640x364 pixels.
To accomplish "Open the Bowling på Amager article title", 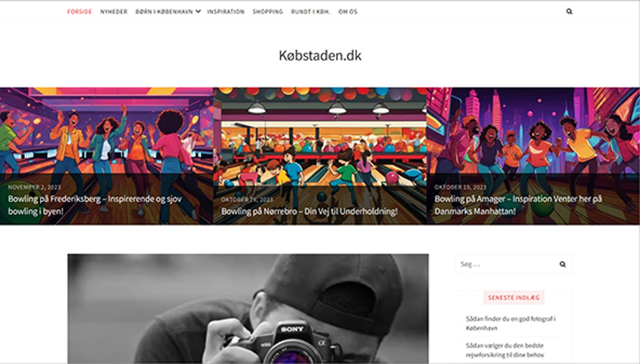I will [x=518, y=205].
